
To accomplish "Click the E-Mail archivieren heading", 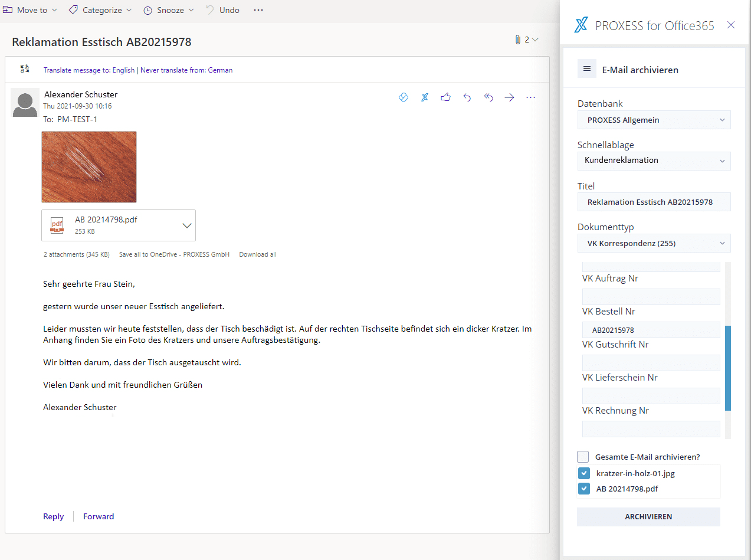I will (x=640, y=70).
